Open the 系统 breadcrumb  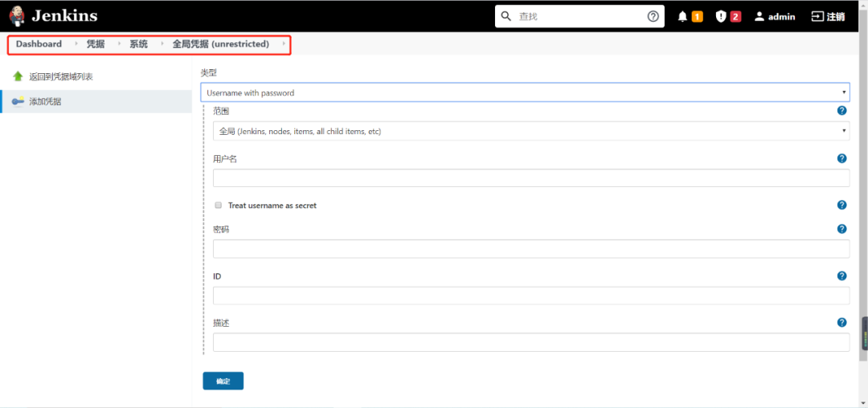[x=138, y=44]
